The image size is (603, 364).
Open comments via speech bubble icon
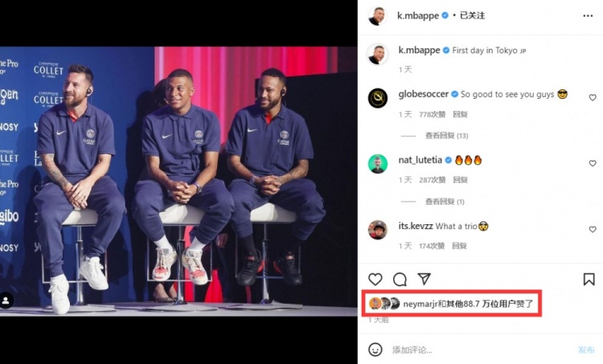pyautogui.click(x=400, y=280)
